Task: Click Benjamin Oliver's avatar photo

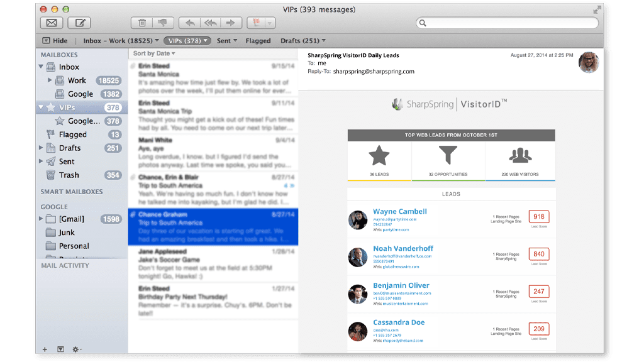Action: coord(358,294)
